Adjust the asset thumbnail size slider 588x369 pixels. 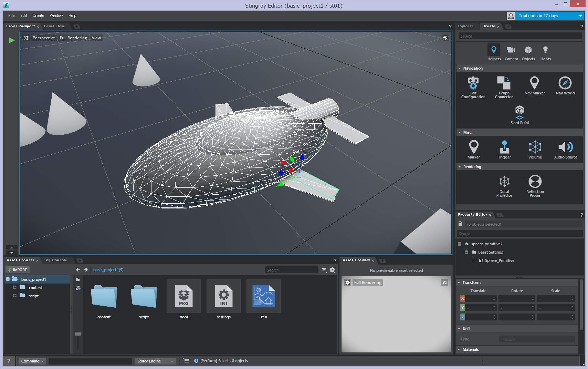[x=78, y=334]
